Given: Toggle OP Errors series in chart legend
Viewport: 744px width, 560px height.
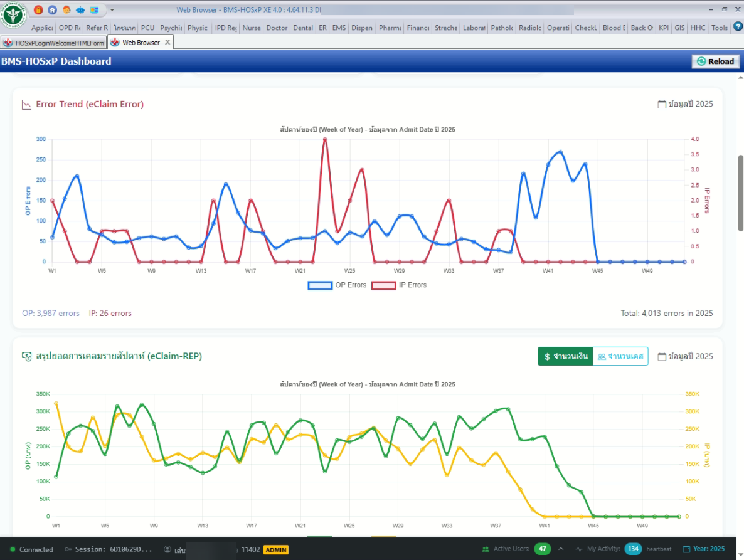Looking at the screenshot, I should coord(337,285).
